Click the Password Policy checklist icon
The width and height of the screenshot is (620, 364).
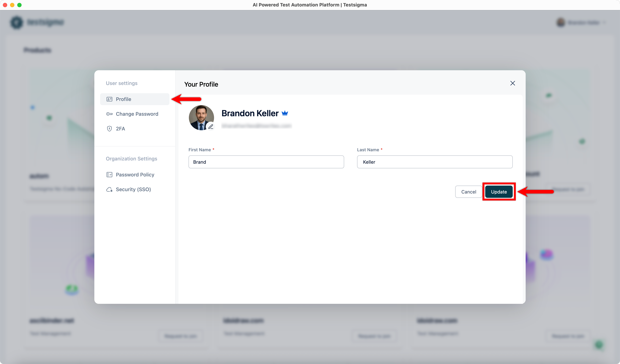coord(109,175)
